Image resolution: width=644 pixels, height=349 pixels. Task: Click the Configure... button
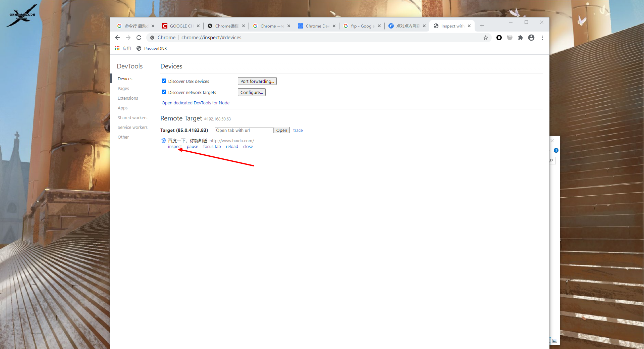point(252,92)
